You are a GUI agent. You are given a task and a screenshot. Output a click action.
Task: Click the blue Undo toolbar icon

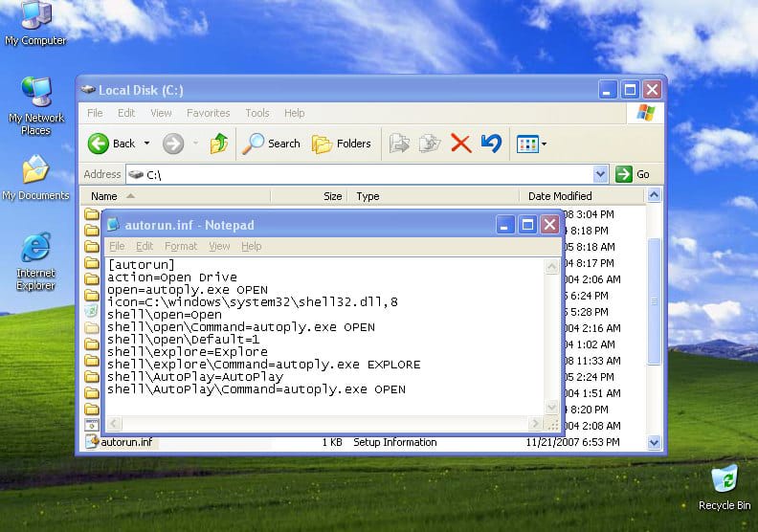[x=491, y=144]
